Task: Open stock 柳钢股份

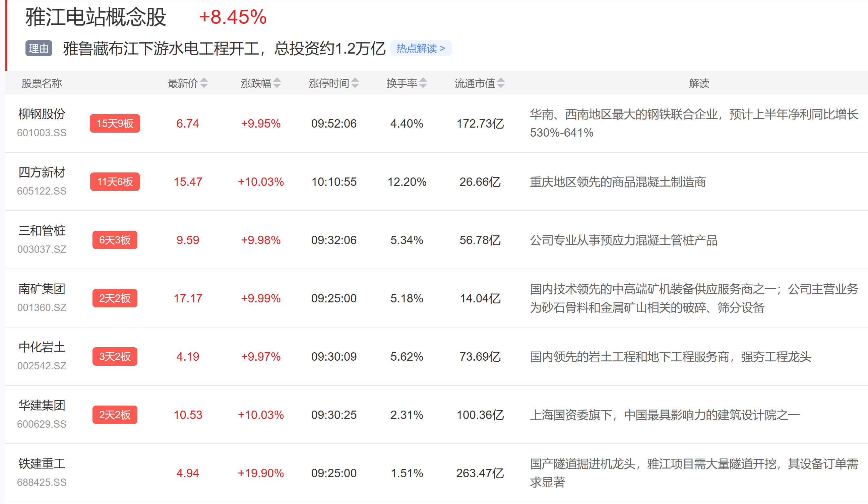Action: tap(42, 114)
